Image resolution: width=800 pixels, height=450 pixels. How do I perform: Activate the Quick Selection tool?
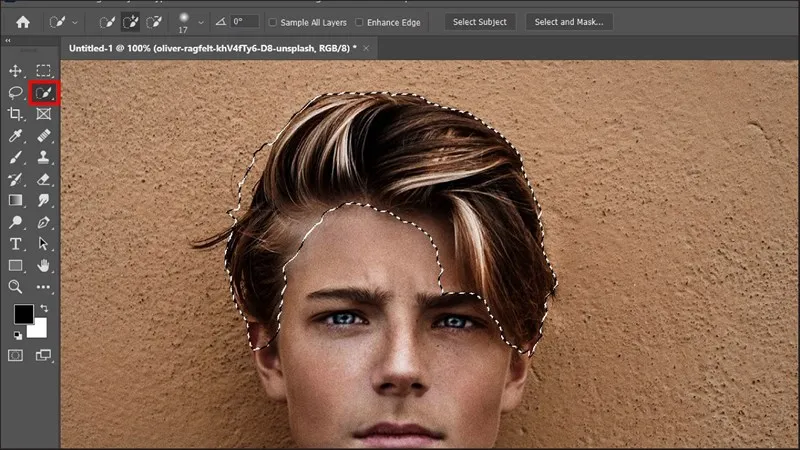point(44,93)
